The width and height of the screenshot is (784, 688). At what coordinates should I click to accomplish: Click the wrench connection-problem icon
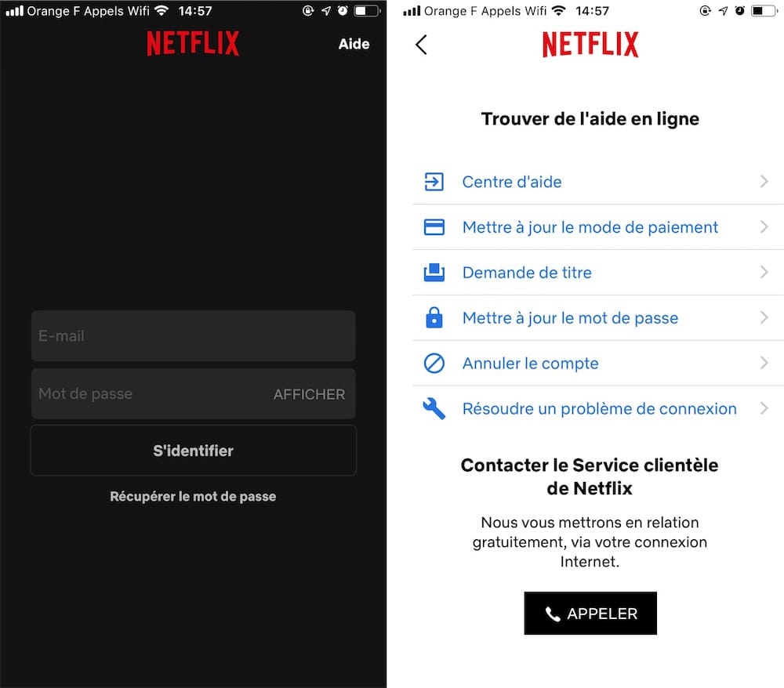click(x=434, y=409)
